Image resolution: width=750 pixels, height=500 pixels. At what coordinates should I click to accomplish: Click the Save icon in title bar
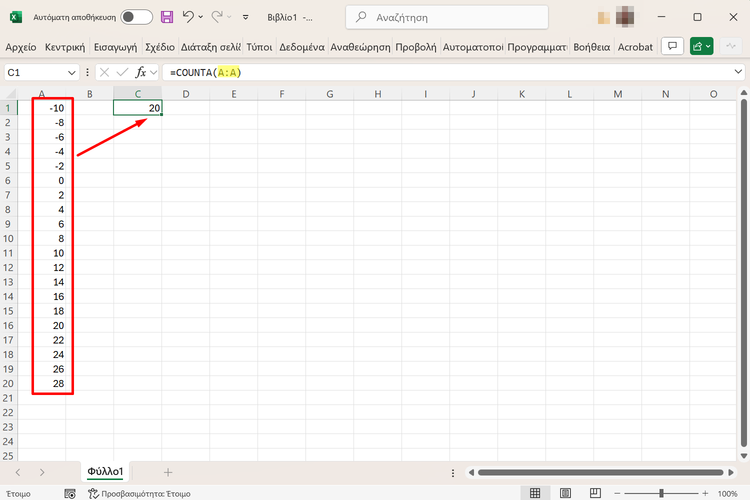[x=167, y=17]
